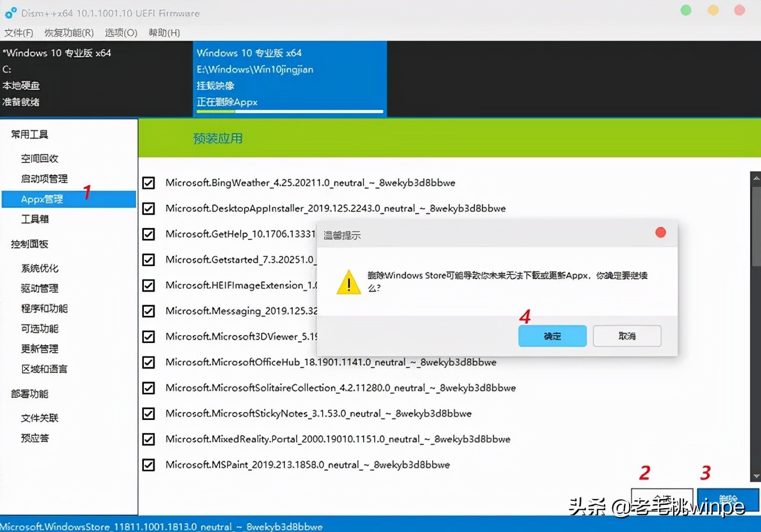Screen dimensions: 761x532
Task: Open the 文件(F) menu
Action: 19,33
